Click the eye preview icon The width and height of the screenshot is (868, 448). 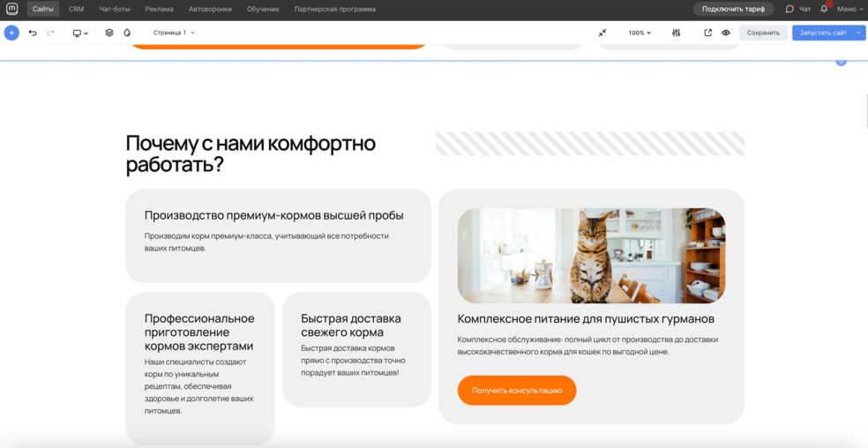[726, 33]
